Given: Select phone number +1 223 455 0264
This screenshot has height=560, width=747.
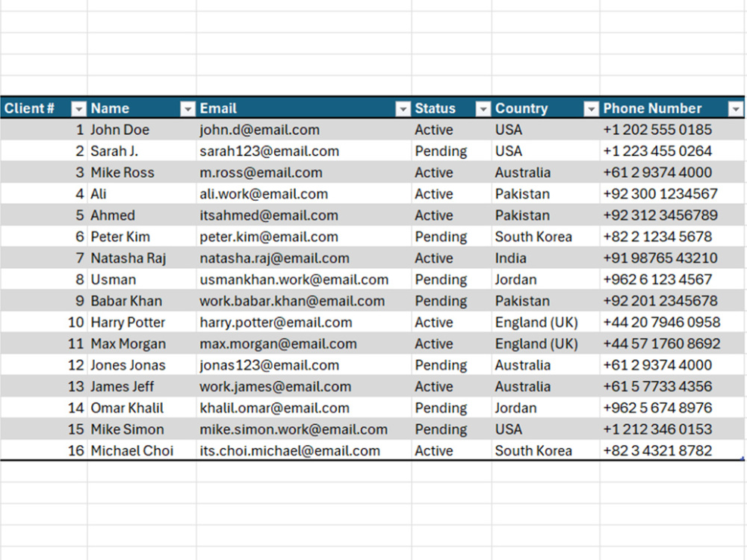Looking at the screenshot, I should pyautogui.click(x=672, y=151).
